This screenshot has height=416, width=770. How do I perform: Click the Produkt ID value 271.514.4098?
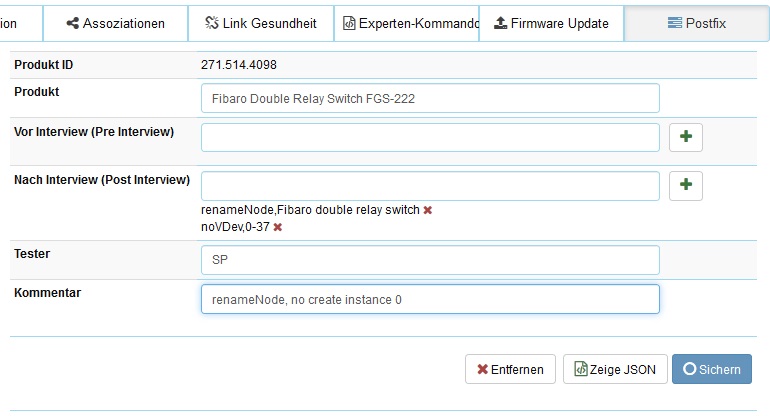pos(239,65)
